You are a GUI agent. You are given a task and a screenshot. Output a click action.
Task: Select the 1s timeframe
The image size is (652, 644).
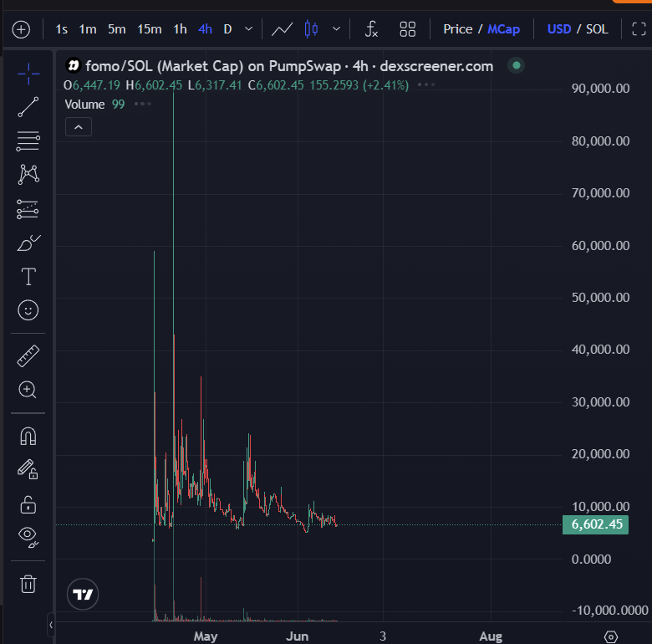(62, 29)
